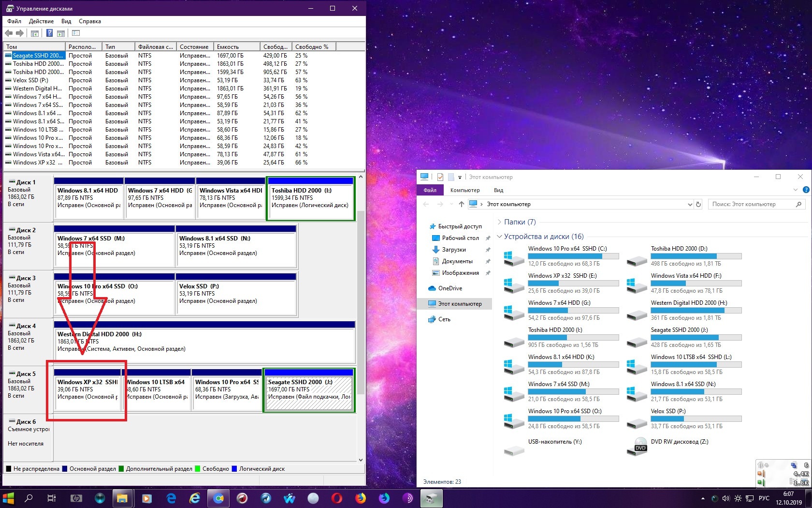Select the Toshiba HDD 2000 (I:) logical partition block
This screenshot has width=812, height=508.
coord(311,198)
